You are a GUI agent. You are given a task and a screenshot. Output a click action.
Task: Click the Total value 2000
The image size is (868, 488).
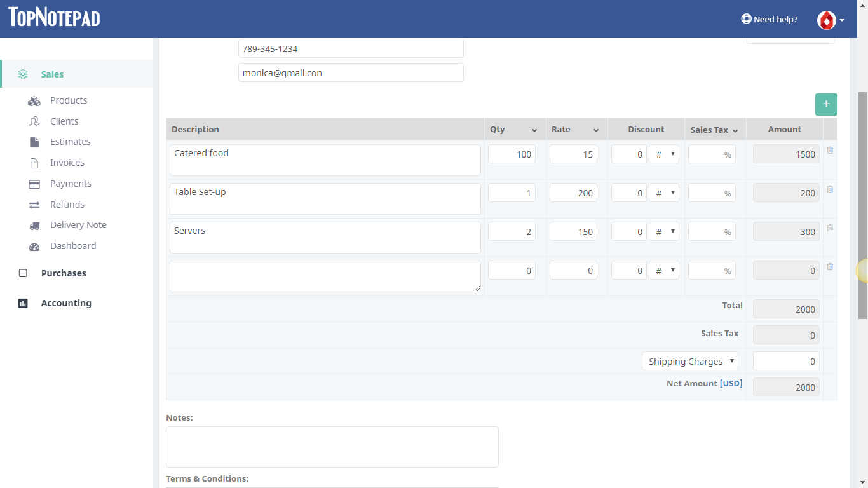[x=786, y=309]
